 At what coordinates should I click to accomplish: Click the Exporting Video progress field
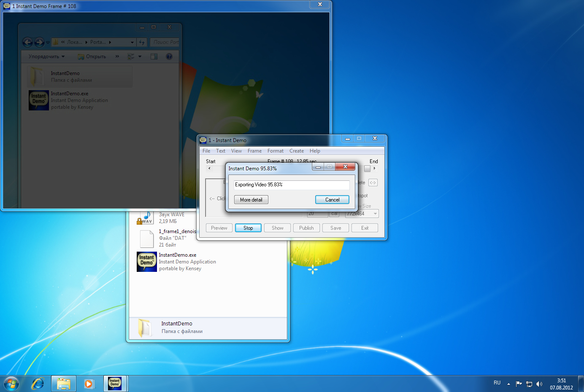[292, 185]
